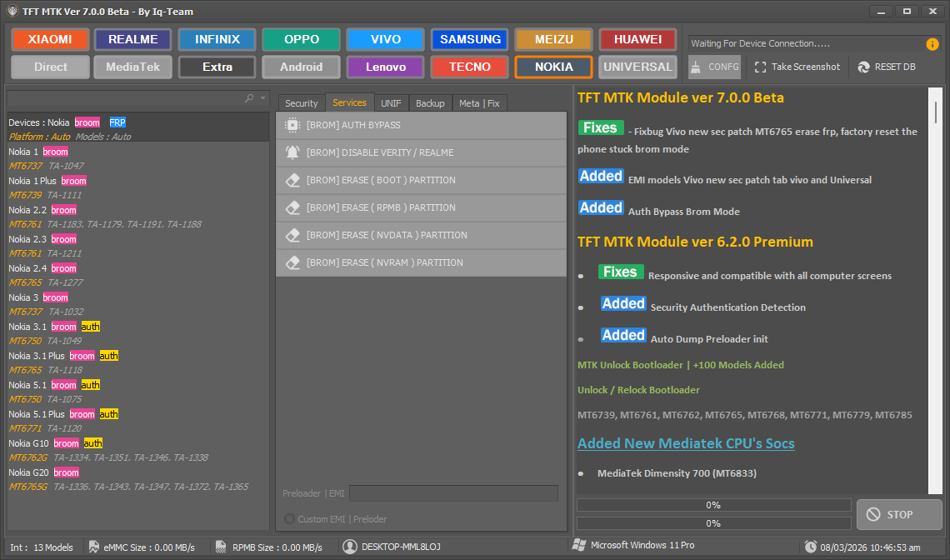Toggle the auth badge on Nokia G10
This screenshot has width=950, height=560.
(92, 442)
